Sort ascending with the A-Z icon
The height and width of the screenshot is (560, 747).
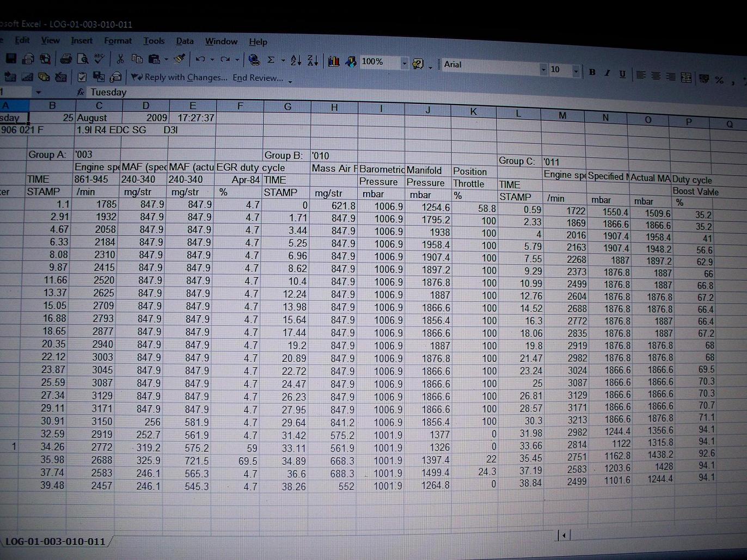pos(296,60)
